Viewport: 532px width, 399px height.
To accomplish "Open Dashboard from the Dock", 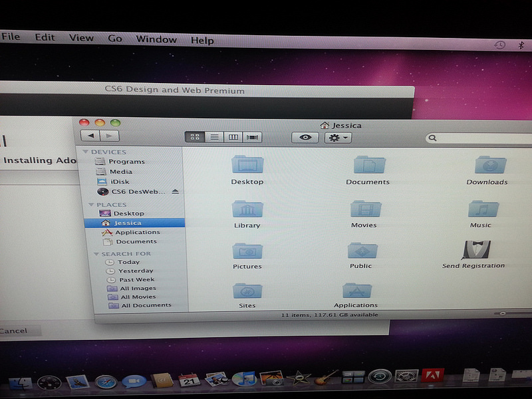I will (x=49, y=383).
